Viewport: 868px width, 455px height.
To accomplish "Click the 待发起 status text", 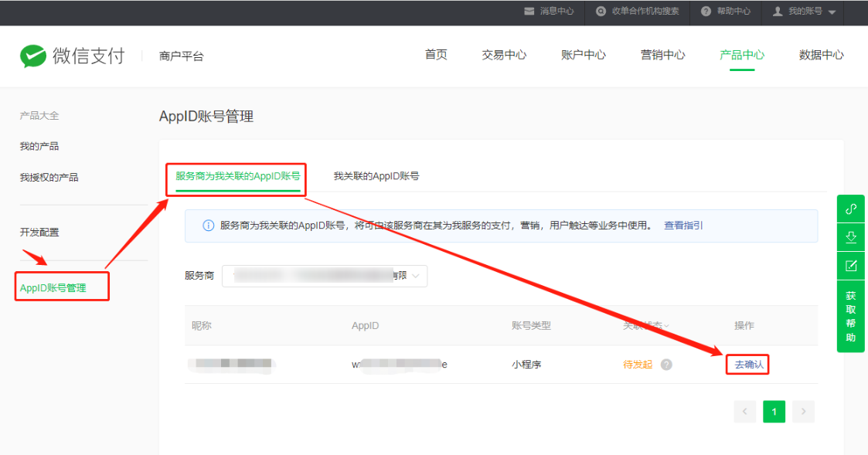I will pos(638,364).
